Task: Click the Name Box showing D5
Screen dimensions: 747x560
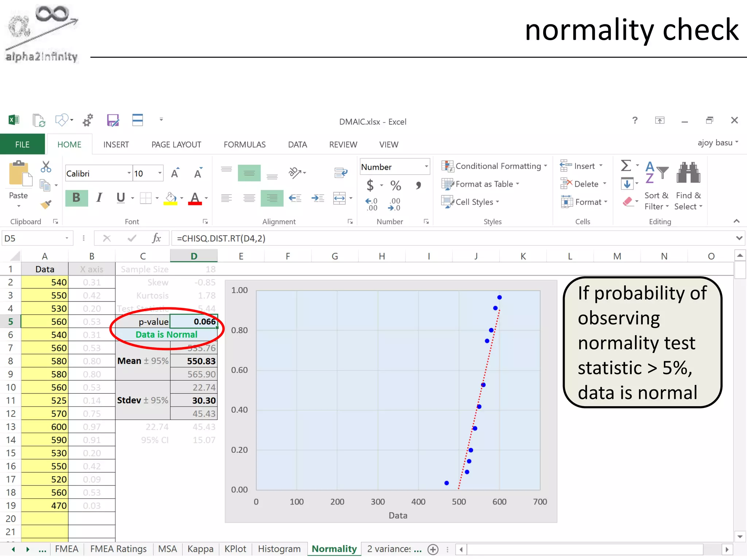Action: pos(37,238)
